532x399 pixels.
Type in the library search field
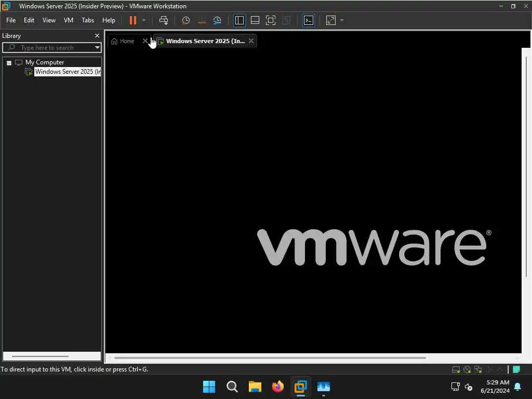(x=51, y=47)
